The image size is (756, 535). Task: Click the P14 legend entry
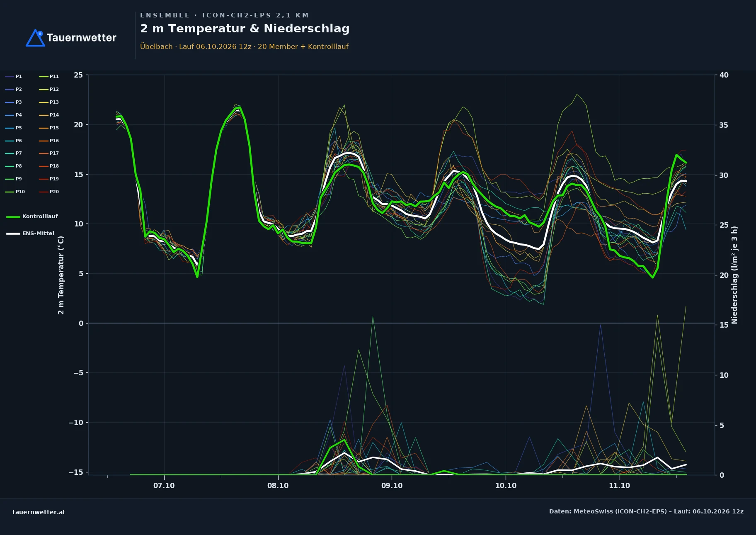pyautogui.click(x=49, y=115)
